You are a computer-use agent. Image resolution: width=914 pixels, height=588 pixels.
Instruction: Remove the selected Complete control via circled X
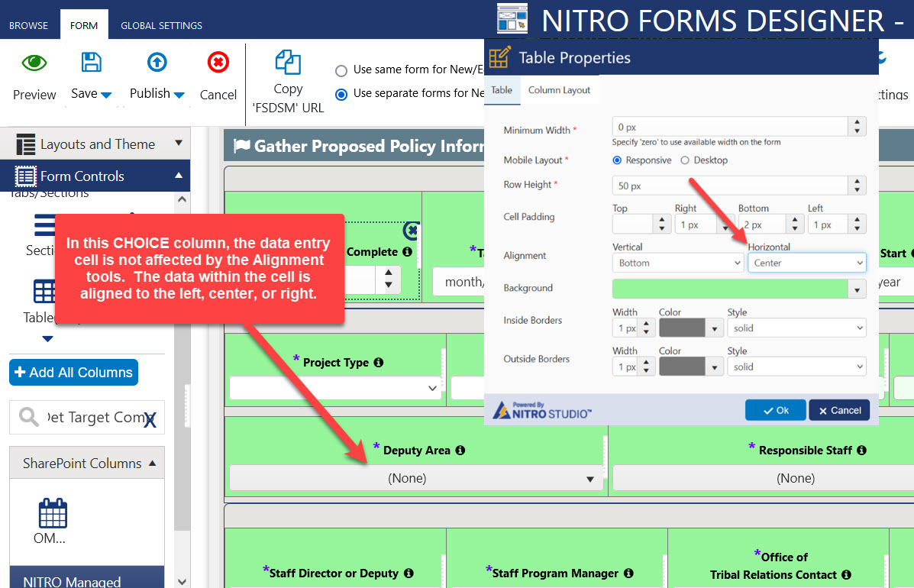[411, 231]
